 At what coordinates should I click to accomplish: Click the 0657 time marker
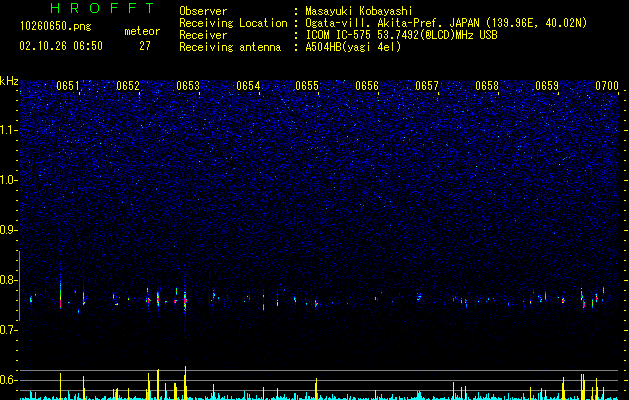(427, 86)
